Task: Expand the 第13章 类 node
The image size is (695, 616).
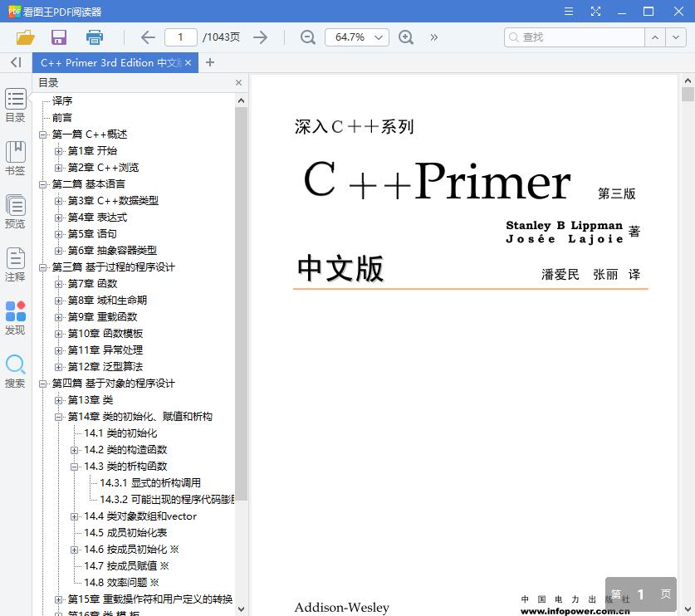Action: pos(58,400)
